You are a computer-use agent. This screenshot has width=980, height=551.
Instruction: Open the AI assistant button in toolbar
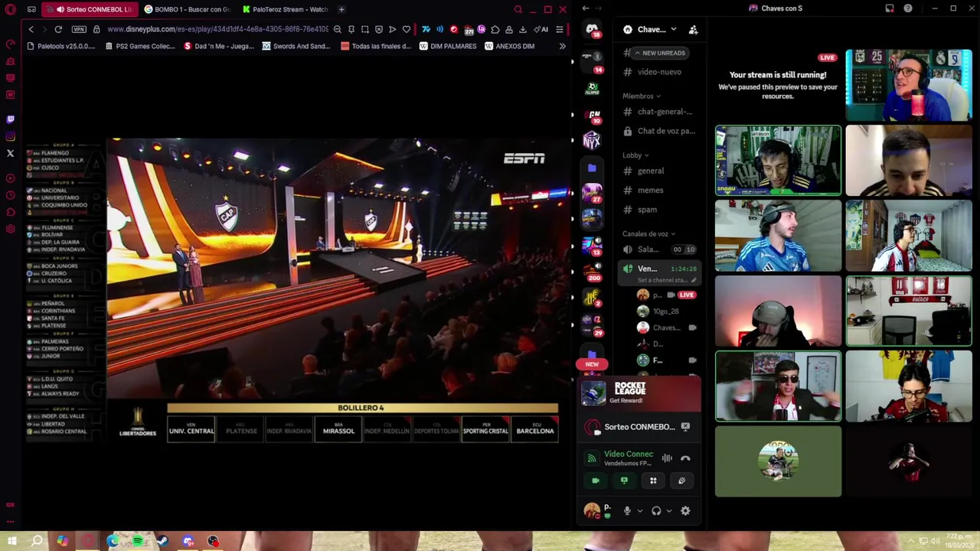coord(541,29)
